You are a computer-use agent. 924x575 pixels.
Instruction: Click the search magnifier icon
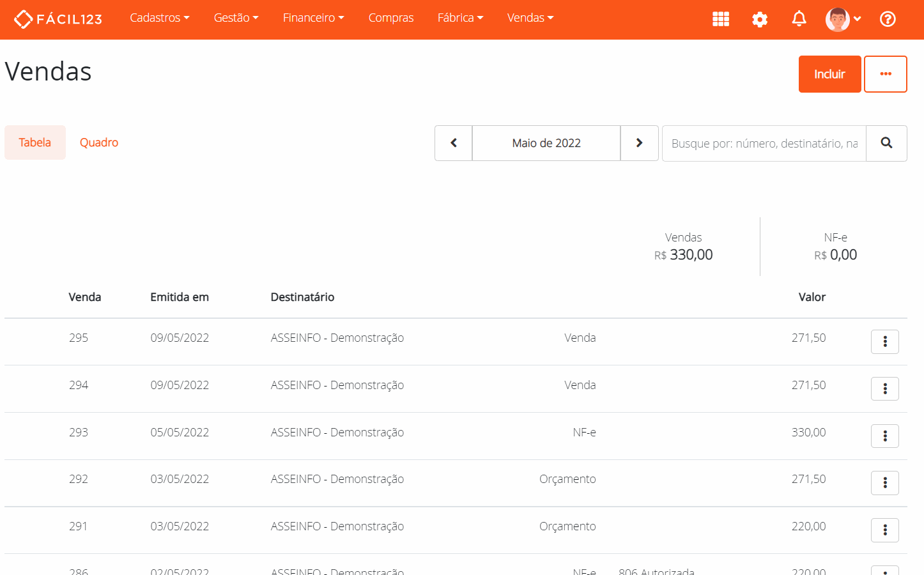886,143
